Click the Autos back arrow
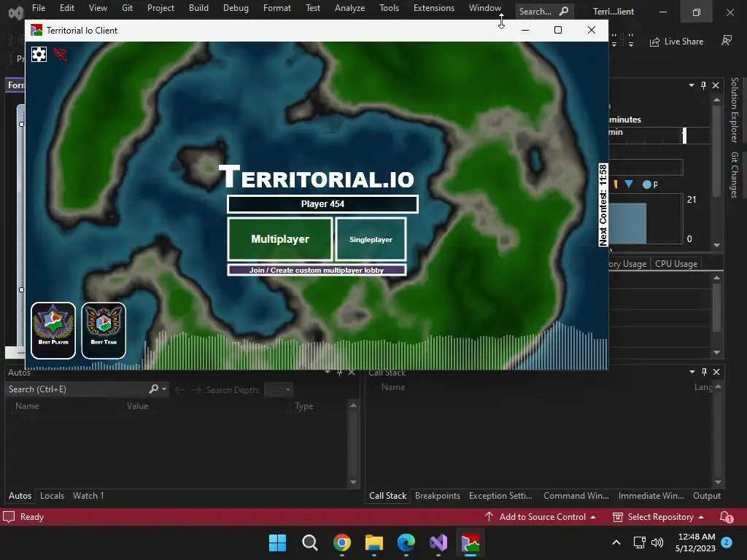Screen dimensions: 747x560 coord(179,390)
